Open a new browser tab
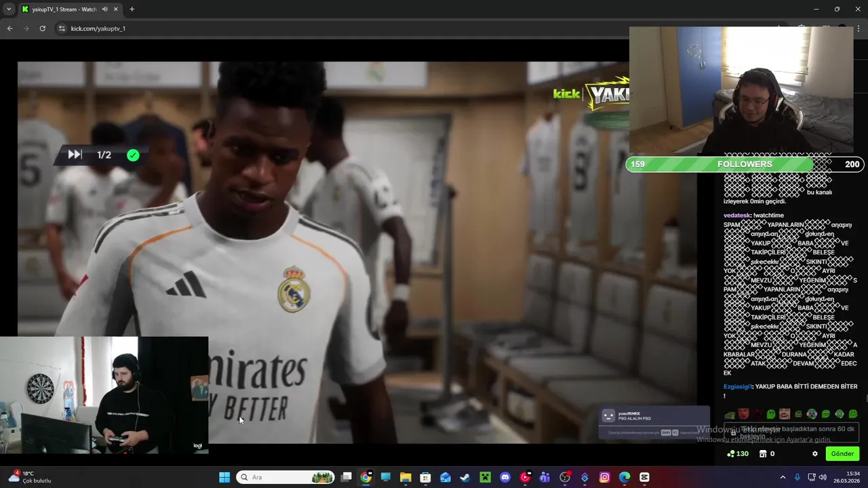 (132, 9)
